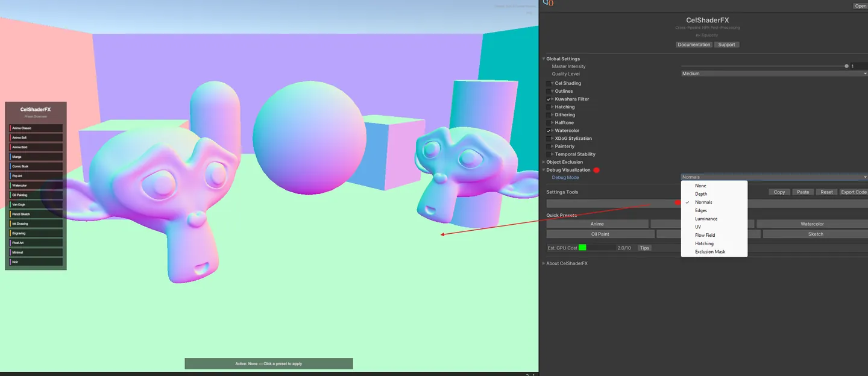Select Van Gogh in preset showcase
868x376 pixels.
tap(36, 205)
